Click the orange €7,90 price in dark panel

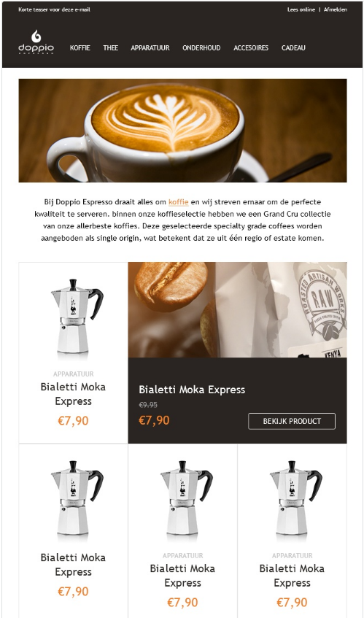pyautogui.click(x=154, y=420)
